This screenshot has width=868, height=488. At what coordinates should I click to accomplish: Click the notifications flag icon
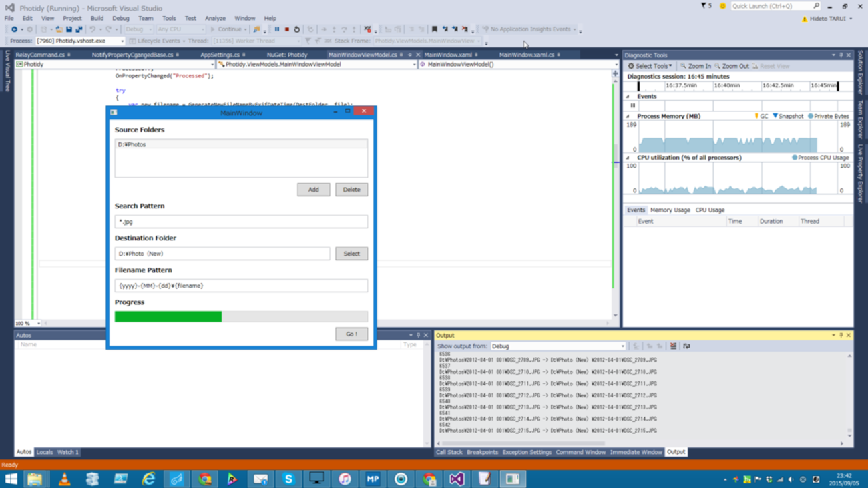[x=704, y=6]
